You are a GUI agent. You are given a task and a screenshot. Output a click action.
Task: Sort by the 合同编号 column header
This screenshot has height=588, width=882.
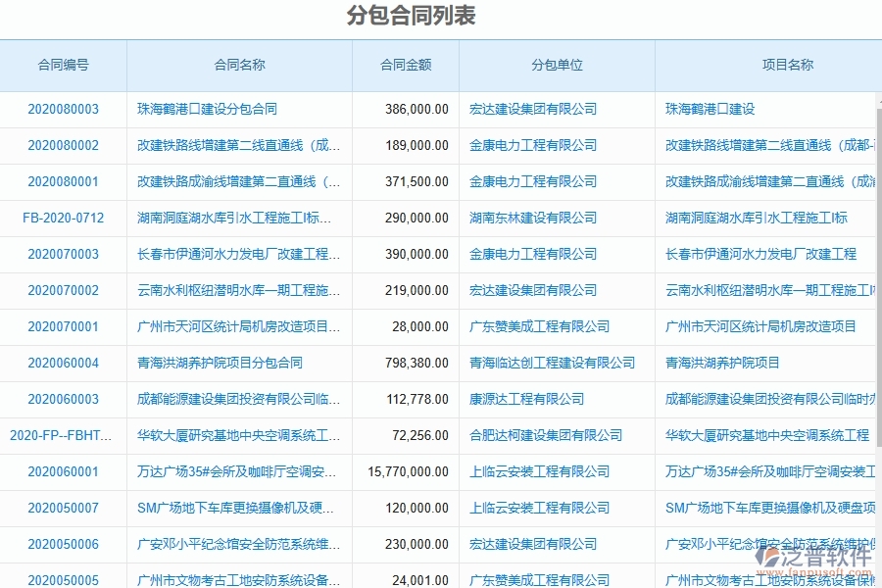pyautogui.click(x=63, y=65)
